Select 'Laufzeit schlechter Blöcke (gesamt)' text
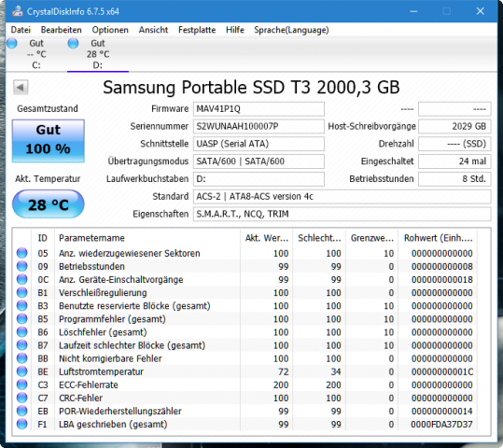The height and width of the screenshot is (448, 503). click(x=132, y=345)
